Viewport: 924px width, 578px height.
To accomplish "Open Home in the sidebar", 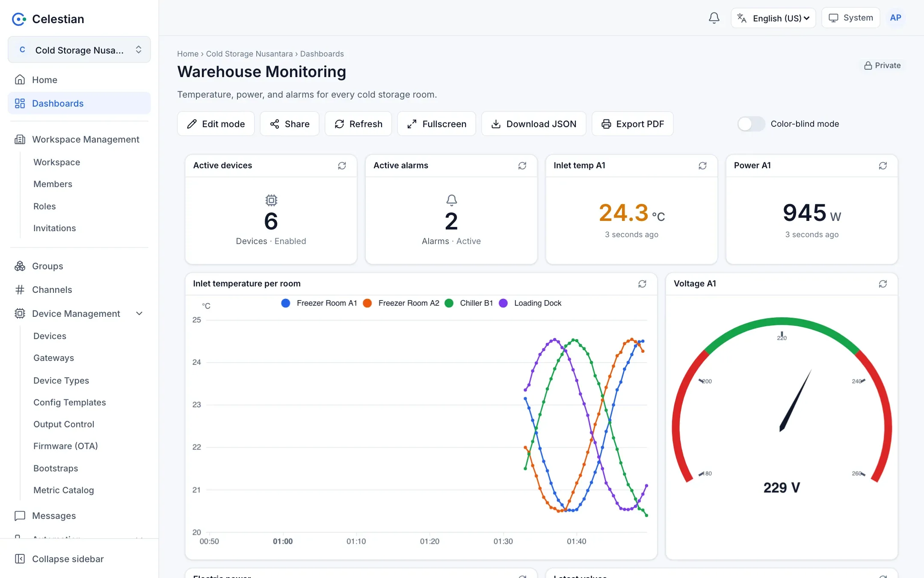I will point(79,80).
